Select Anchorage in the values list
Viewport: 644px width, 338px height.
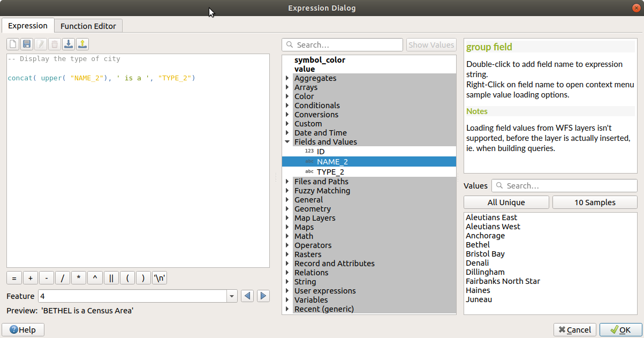485,236
